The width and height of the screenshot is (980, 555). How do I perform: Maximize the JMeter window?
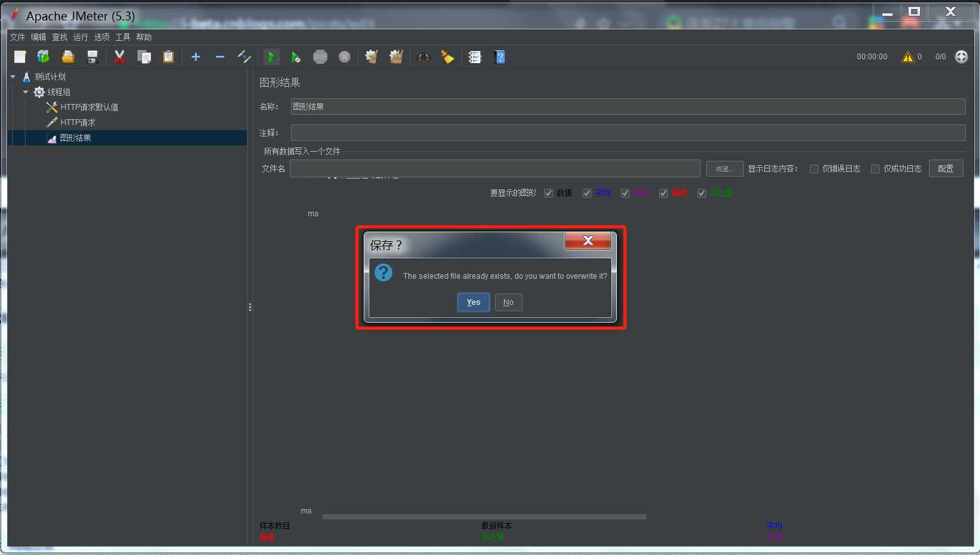(914, 11)
